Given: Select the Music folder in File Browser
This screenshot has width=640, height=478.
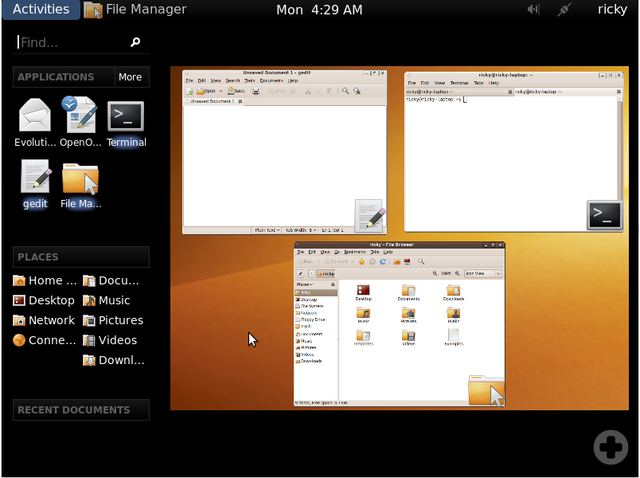Looking at the screenshot, I should [363, 316].
